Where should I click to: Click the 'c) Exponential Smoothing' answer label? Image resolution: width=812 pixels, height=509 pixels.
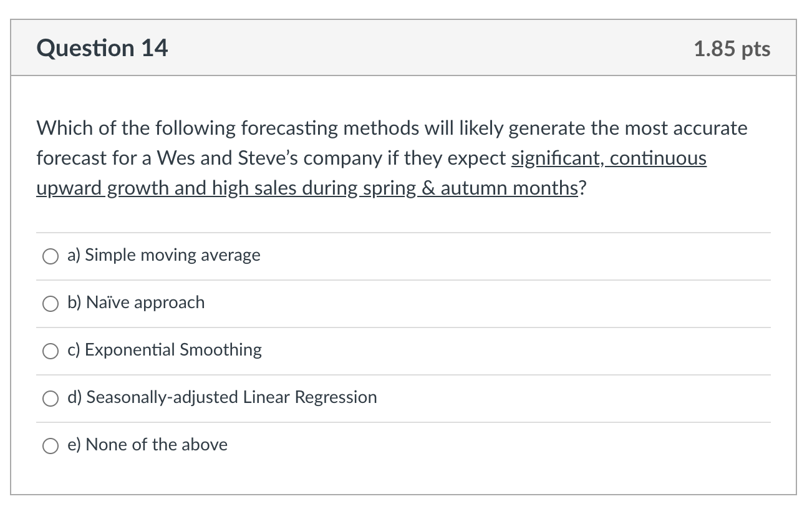click(x=165, y=350)
